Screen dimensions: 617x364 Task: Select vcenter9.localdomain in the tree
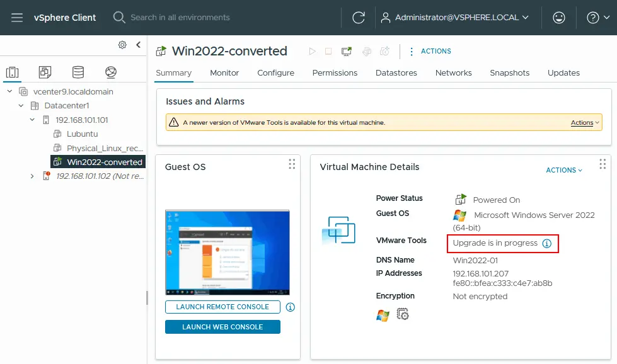coord(73,91)
